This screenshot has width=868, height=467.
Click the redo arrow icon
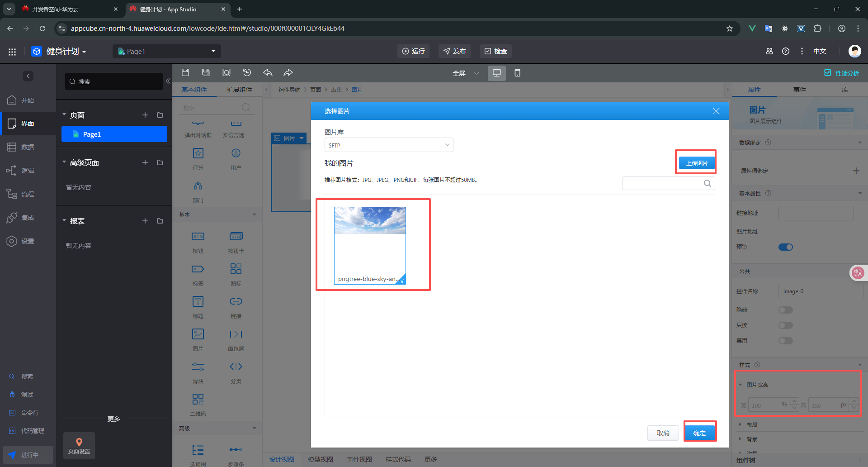pyautogui.click(x=288, y=72)
